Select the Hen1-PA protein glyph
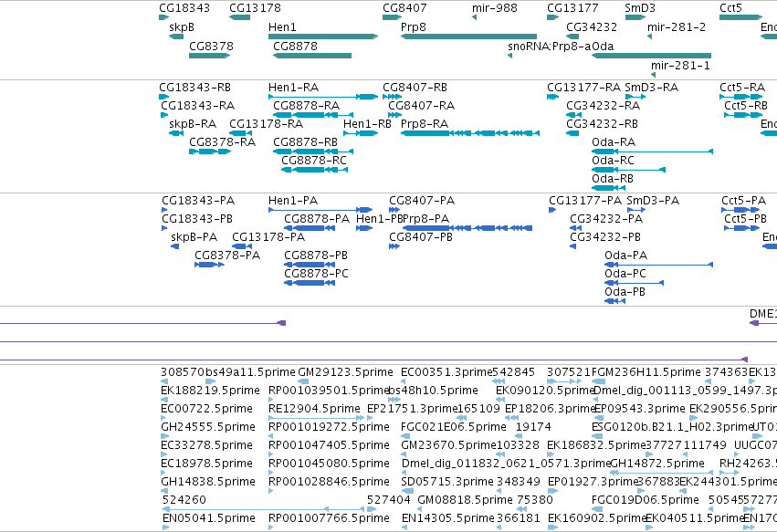 320,210
